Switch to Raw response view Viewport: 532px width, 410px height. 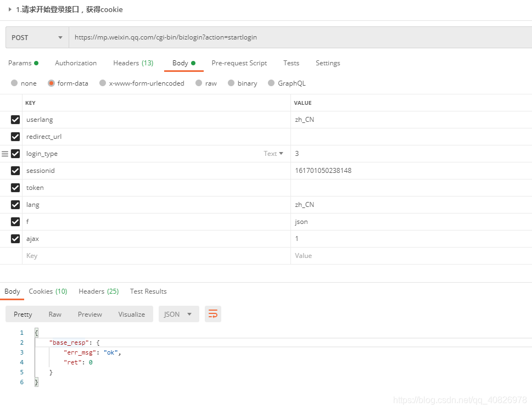pos(55,314)
